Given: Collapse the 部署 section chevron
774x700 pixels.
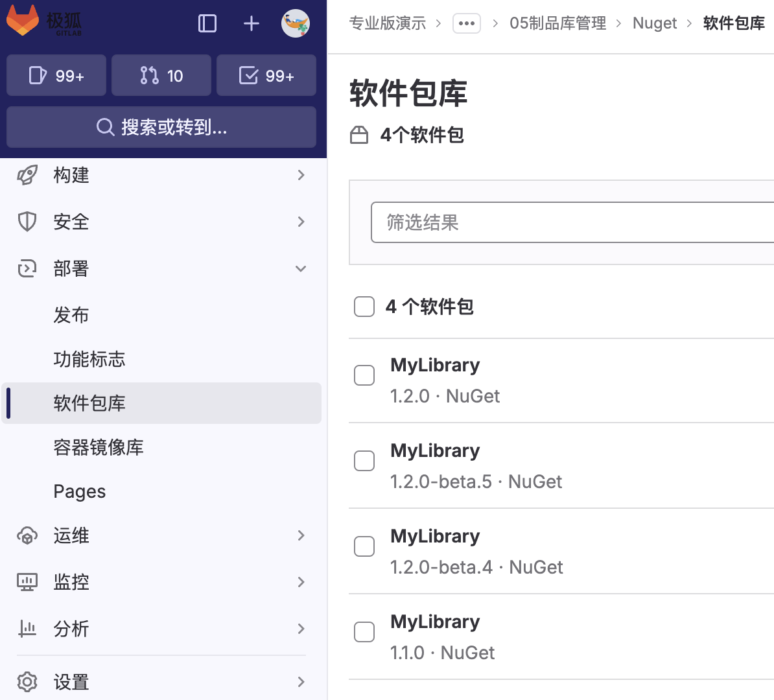Looking at the screenshot, I should (300, 268).
